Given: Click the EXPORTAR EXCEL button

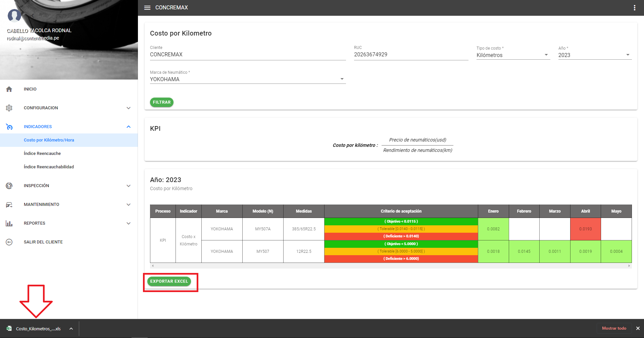Looking at the screenshot, I should (x=169, y=281).
